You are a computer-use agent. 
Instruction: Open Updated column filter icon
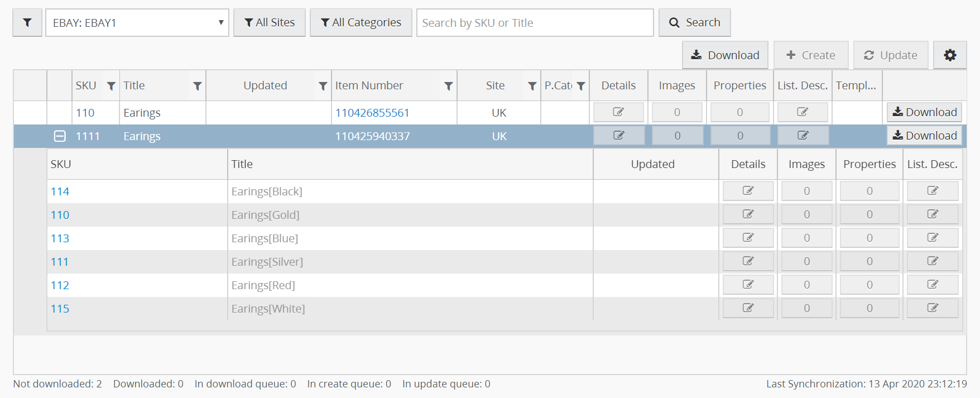pos(323,86)
